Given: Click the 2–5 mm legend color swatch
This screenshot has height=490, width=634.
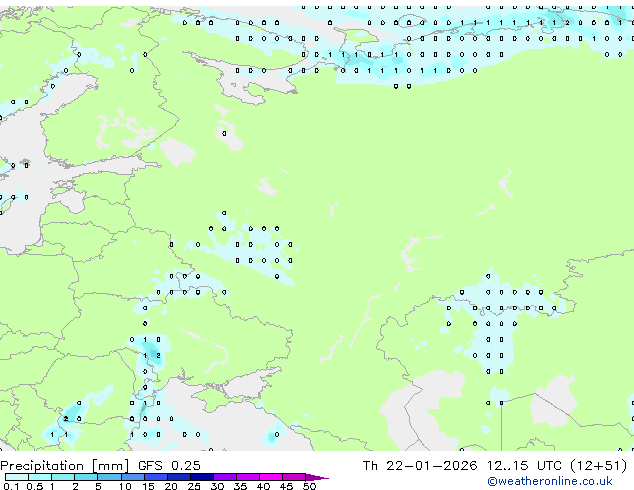Looking at the screenshot, I should (86, 477).
